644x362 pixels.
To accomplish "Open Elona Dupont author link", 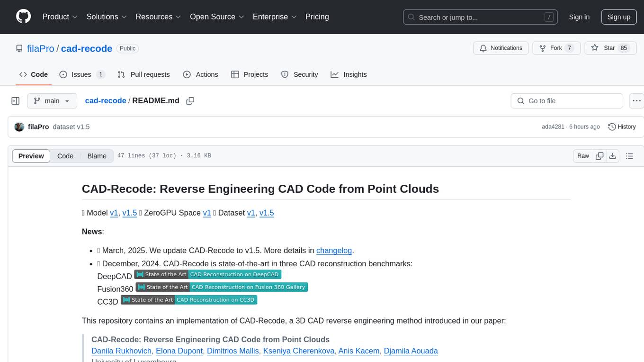I will tap(179, 351).
